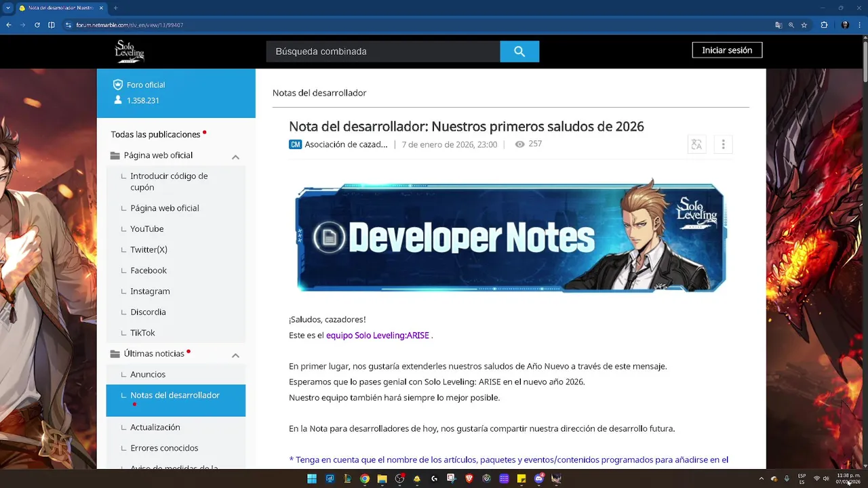The width and height of the screenshot is (868, 488).
Task: Open File Explorer from the taskbar
Action: point(382,479)
